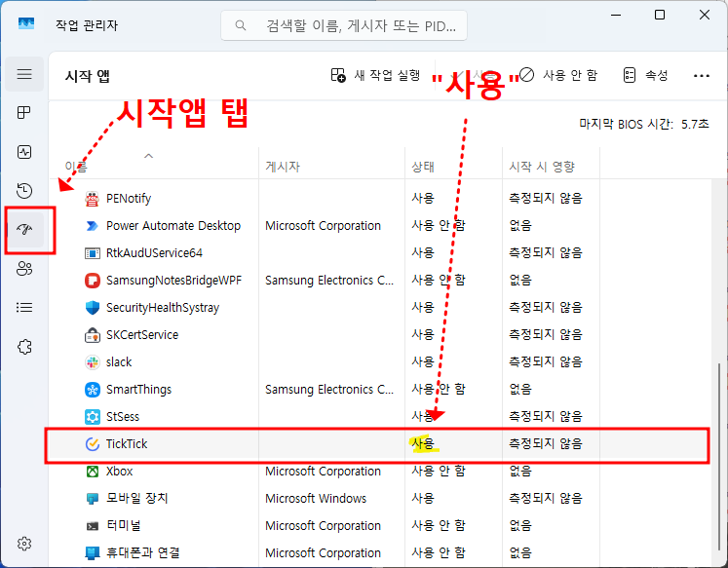Click the Task Manager app icon
The width and height of the screenshot is (728, 568).
[x=26, y=23]
